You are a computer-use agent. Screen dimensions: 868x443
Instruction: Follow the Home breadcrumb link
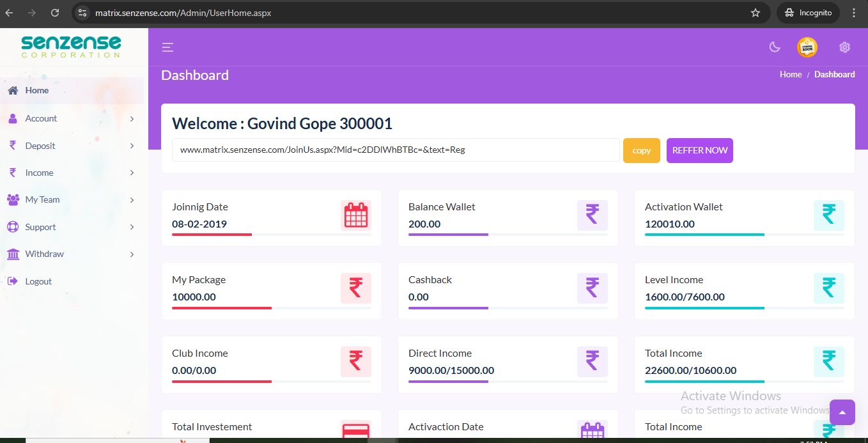click(x=791, y=74)
